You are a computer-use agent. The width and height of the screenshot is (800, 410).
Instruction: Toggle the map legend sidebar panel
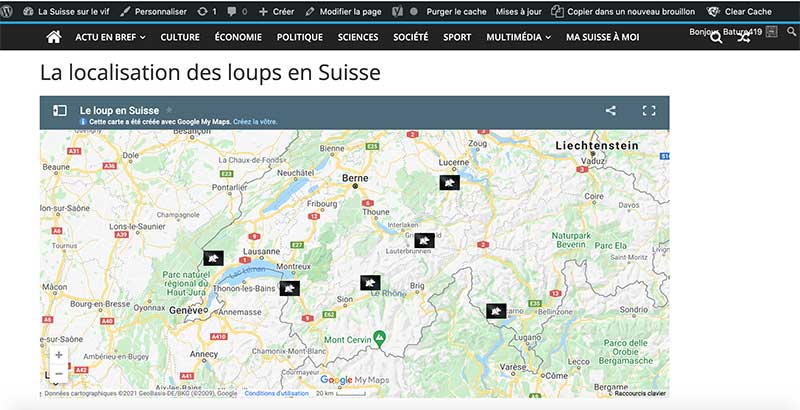(x=60, y=111)
